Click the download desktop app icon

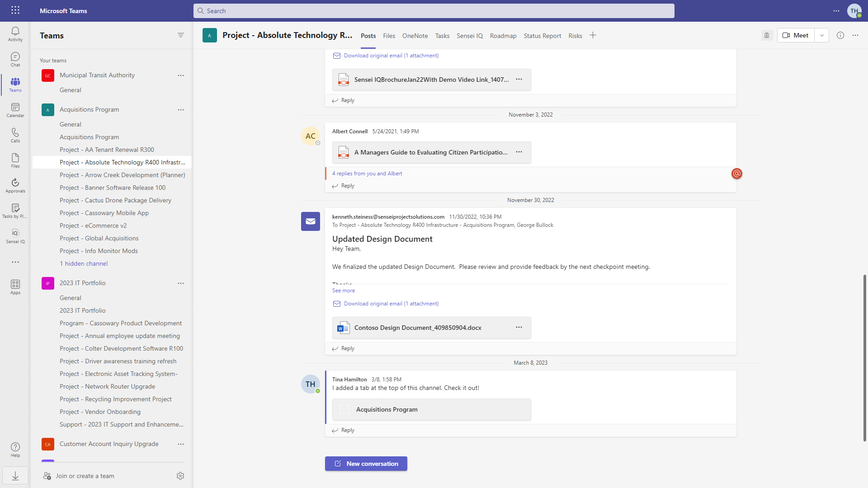pos(15,476)
